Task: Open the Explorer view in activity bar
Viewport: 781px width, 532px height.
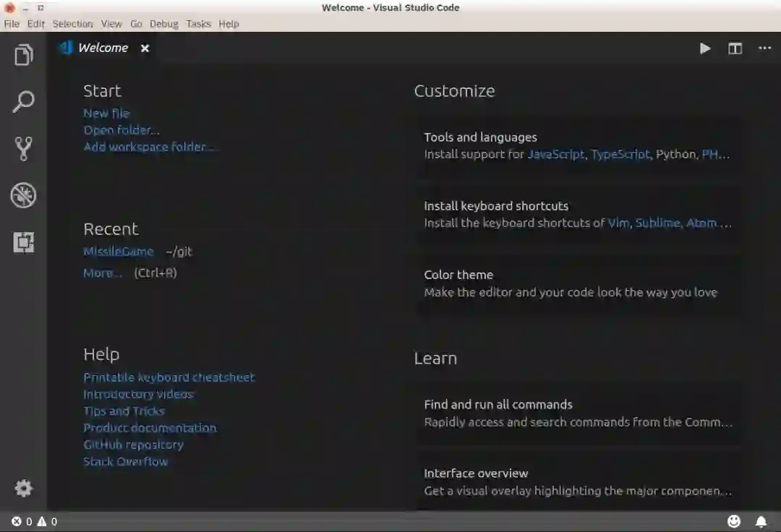Action: (x=23, y=54)
